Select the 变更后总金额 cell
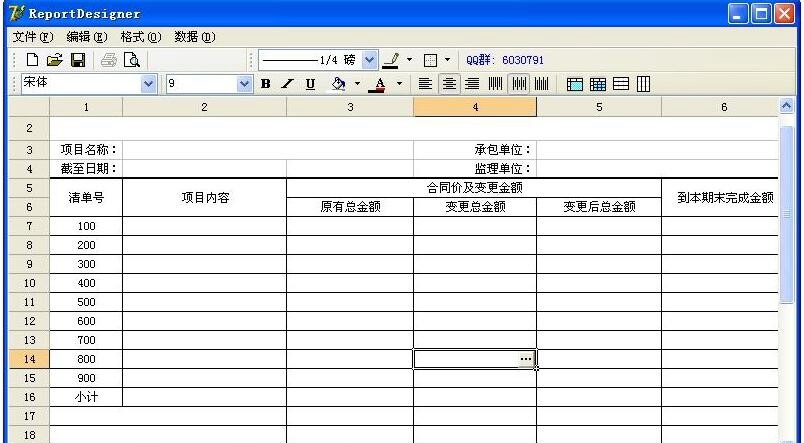804x443 pixels. point(599,207)
